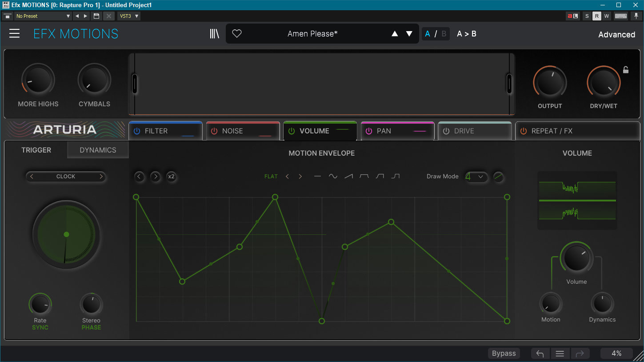Select the sine wave envelope shape
Screen dimensions: 644x362
point(333,177)
